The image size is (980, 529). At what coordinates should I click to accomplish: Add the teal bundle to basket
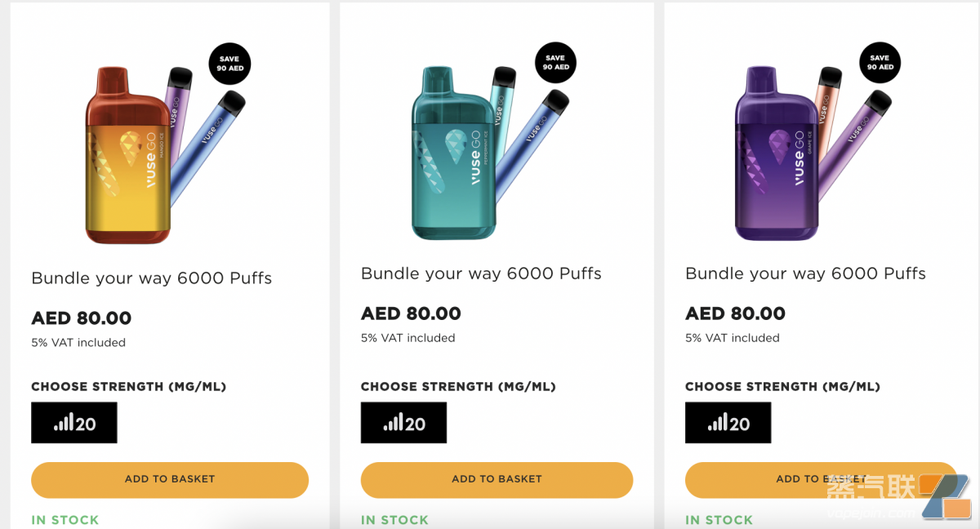pyautogui.click(x=497, y=479)
